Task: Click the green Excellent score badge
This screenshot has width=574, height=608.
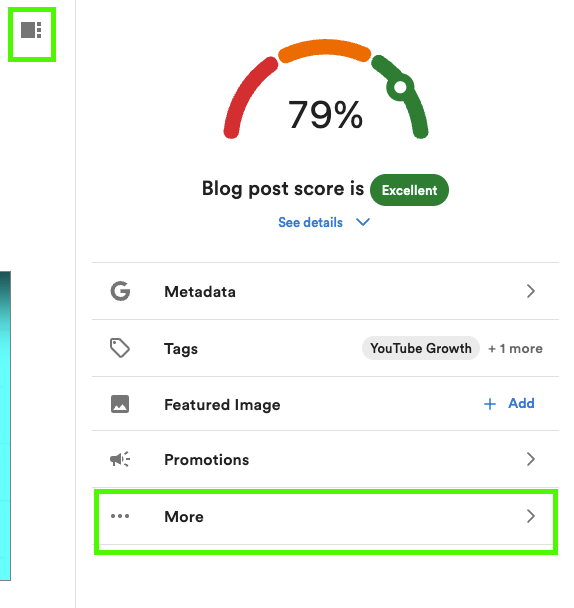Action: click(409, 190)
